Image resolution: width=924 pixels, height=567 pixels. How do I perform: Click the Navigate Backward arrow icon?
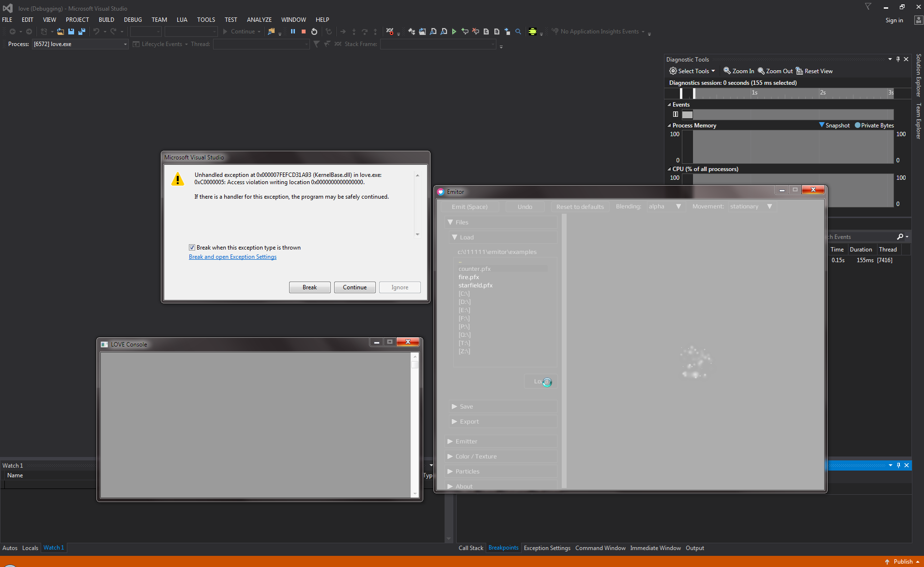click(x=13, y=31)
